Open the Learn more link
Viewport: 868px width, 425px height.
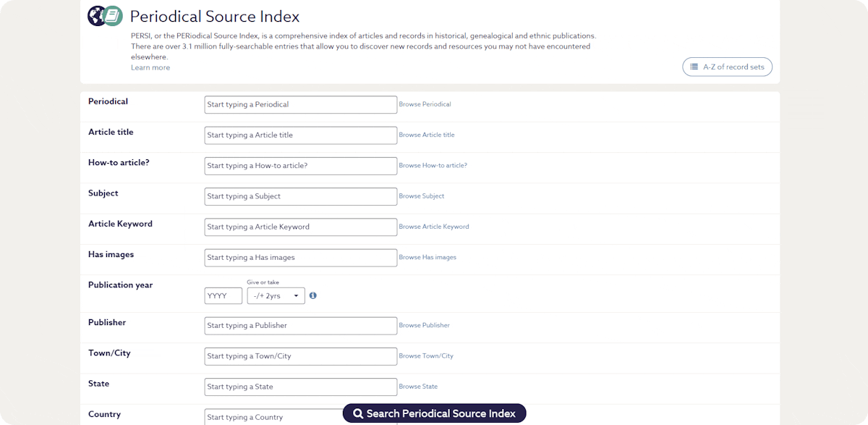coord(150,67)
